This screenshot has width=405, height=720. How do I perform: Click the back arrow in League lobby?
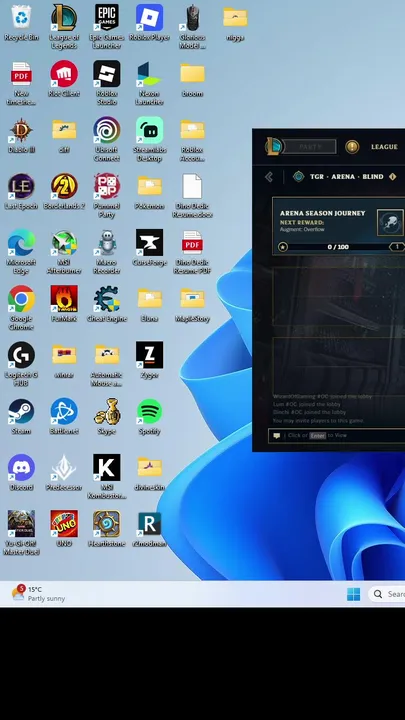click(x=269, y=177)
